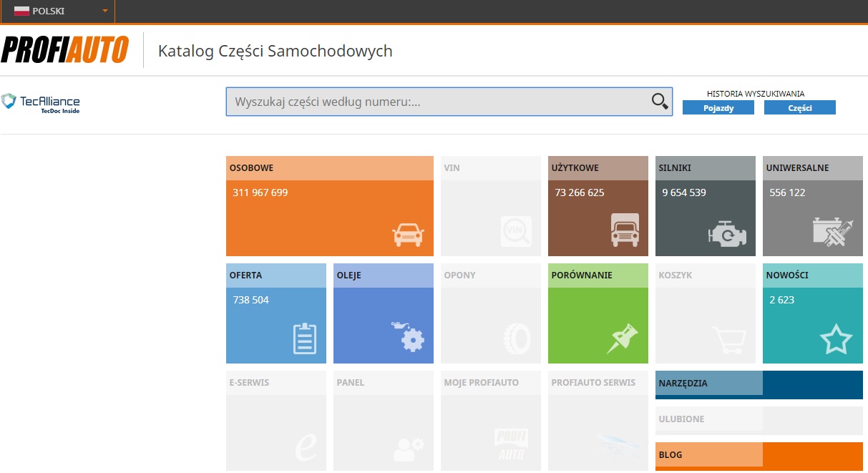
Task: Open the Narzędzia tile
Action: [759, 384]
